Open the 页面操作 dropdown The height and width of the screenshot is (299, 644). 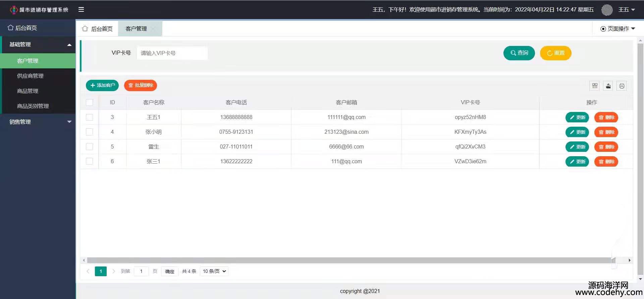[618, 29]
